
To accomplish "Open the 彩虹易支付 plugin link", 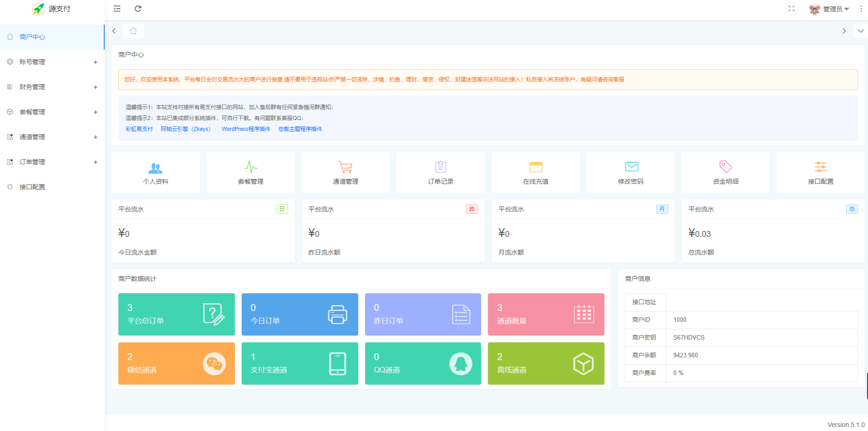I will (x=139, y=129).
